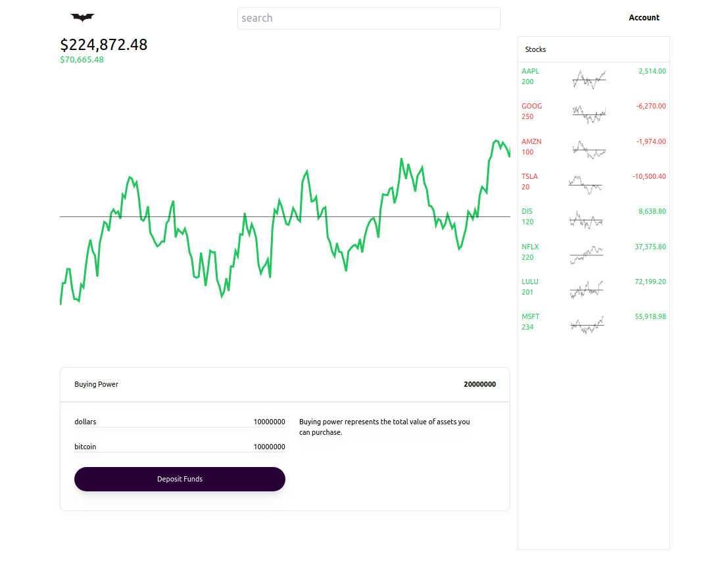Select the dollars balance row
This screenshot has width=728, height=569.
coord(180,422)
